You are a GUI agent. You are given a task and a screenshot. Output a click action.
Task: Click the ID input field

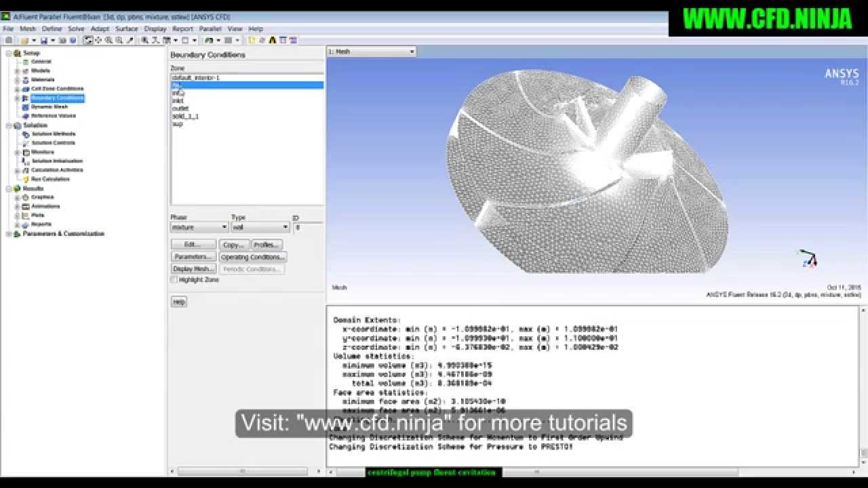click(x=308, y=228)
